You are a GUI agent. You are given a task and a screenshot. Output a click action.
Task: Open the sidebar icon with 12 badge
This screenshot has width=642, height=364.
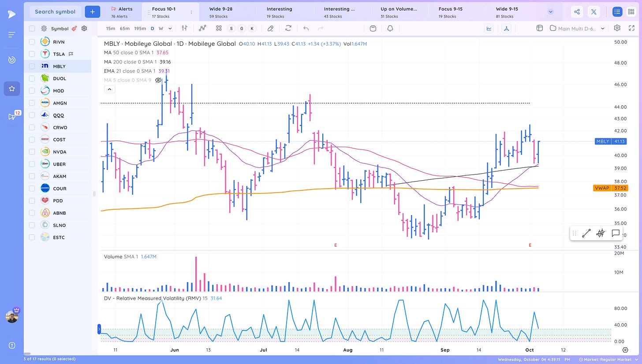(x=12, y=116)
